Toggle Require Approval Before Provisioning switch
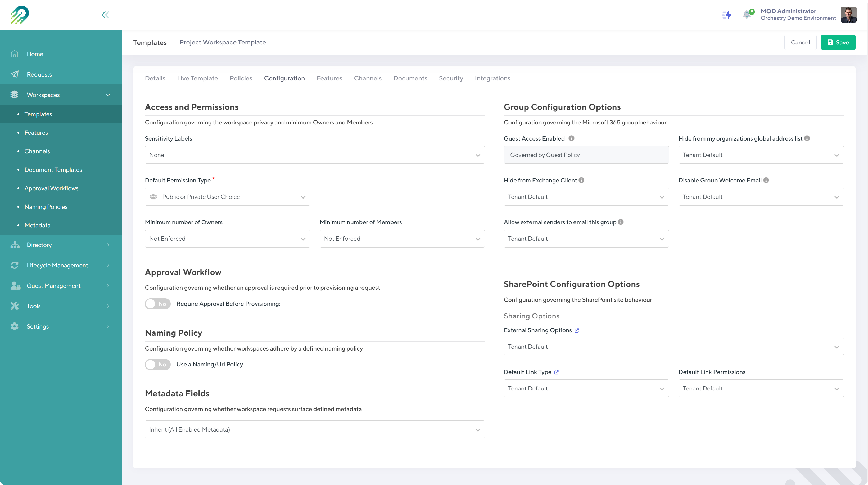 [x=158, y=304]
